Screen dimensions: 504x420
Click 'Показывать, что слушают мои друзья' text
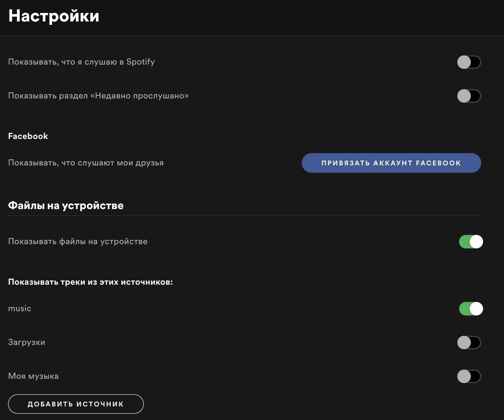click(86, 163)
